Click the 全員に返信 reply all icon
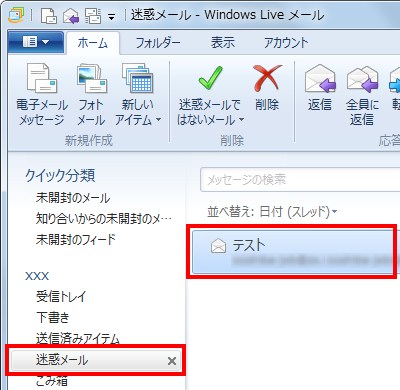400x390 pixels. 362,95
